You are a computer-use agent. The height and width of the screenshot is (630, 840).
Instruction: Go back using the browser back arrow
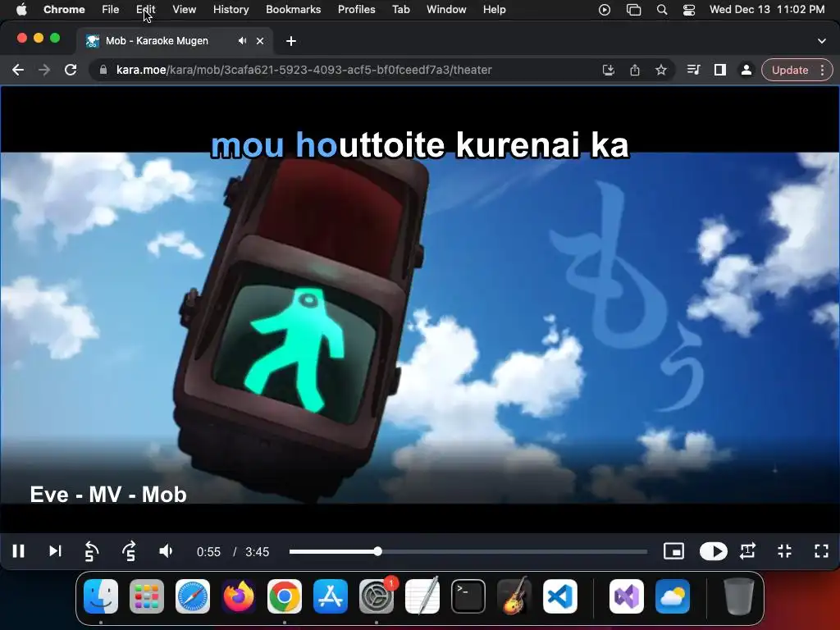point(18,70)
